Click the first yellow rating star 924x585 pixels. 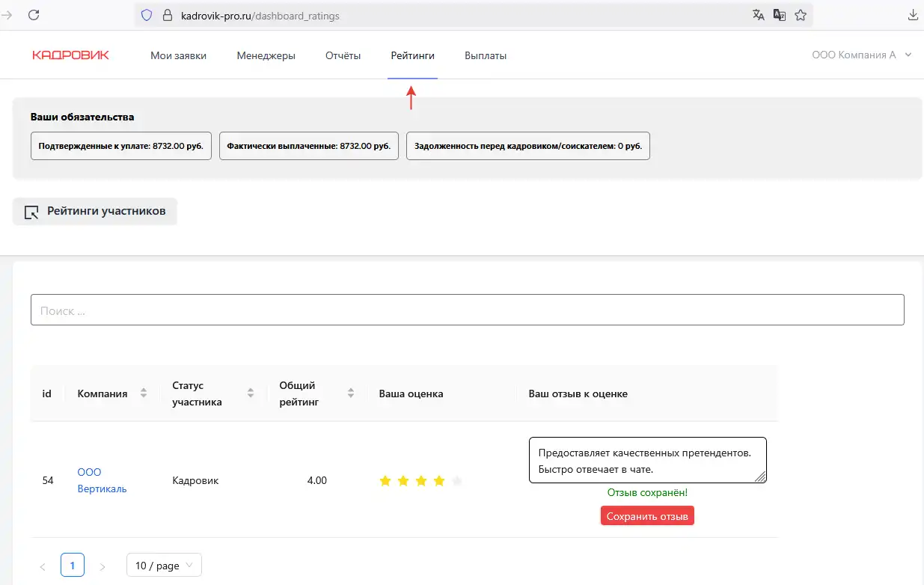[x=385, y=481]
